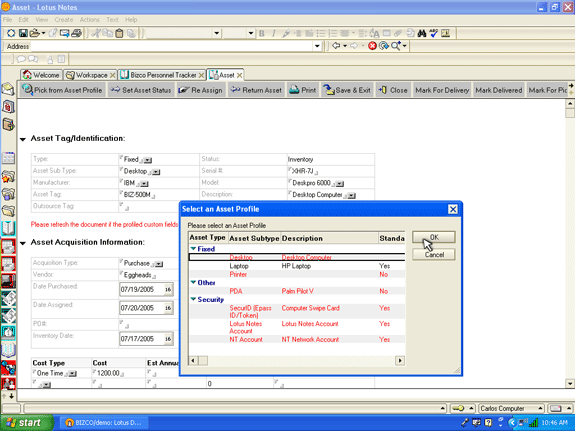This screenshot has height=431, width=575.
Task: Select the Laptop row in the profile list
Action: pyautogui.click(x=297, y=266)
